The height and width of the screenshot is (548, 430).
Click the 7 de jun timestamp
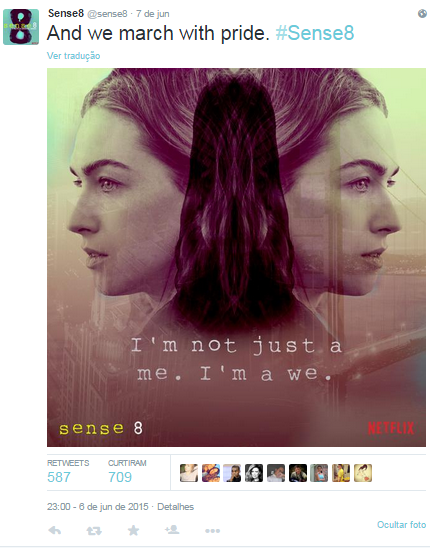point(152,14)
